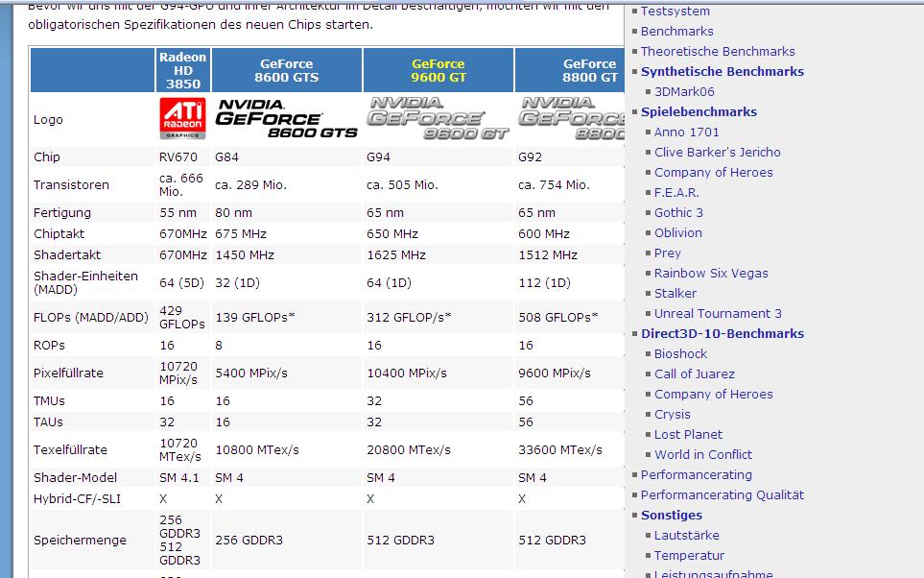Open Rainbow Six Vegas benchmark
The width and height of the screenshot is (924, 578).
[711, 273]
